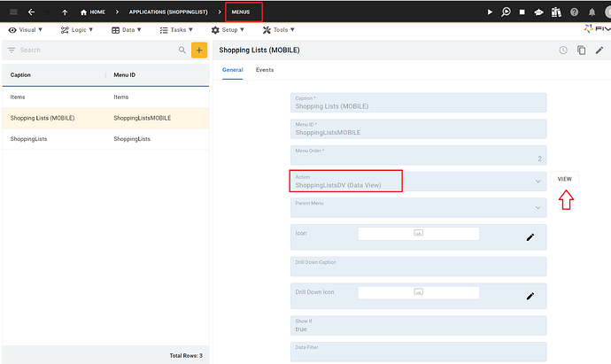The height and width of the screenshot is (364, 611).
Task: Run the application with play icon
Action: [x=490, y=12]
